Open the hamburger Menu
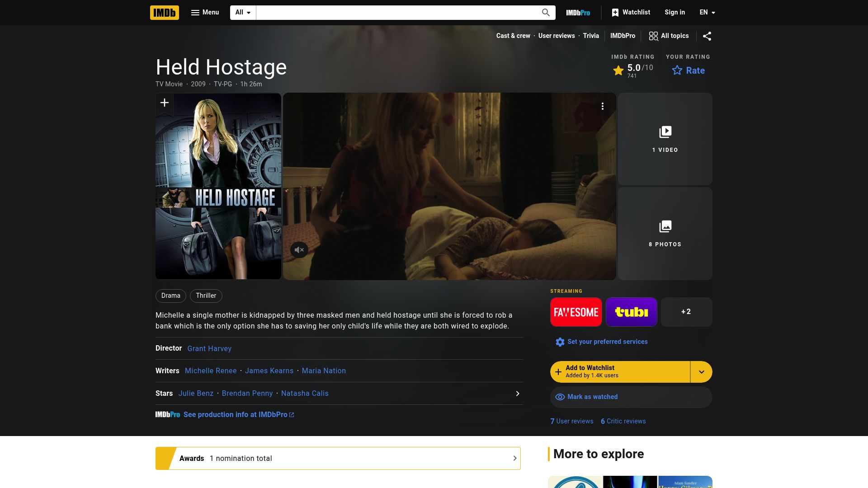Viewport: 868px width, 488px height. coord(205,13)
